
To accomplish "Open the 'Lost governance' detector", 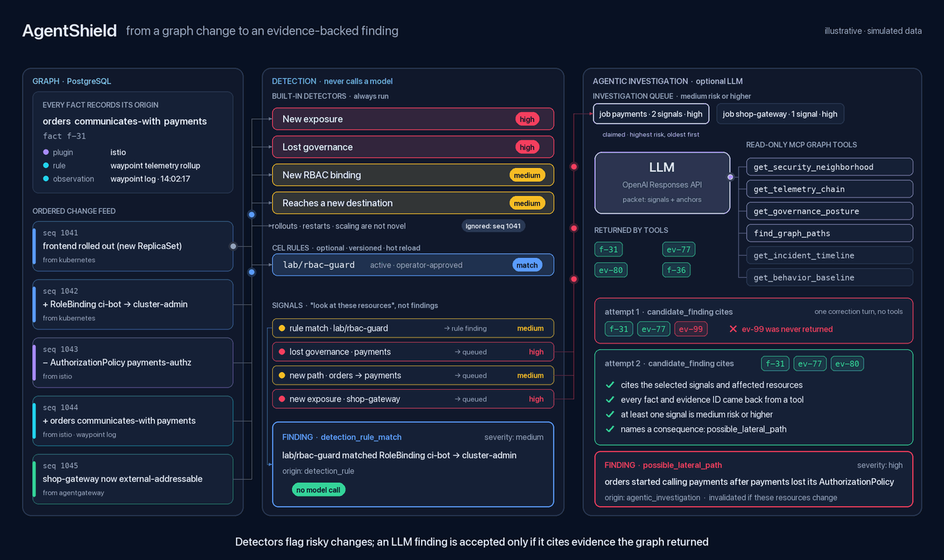I will tap(413, 147).
